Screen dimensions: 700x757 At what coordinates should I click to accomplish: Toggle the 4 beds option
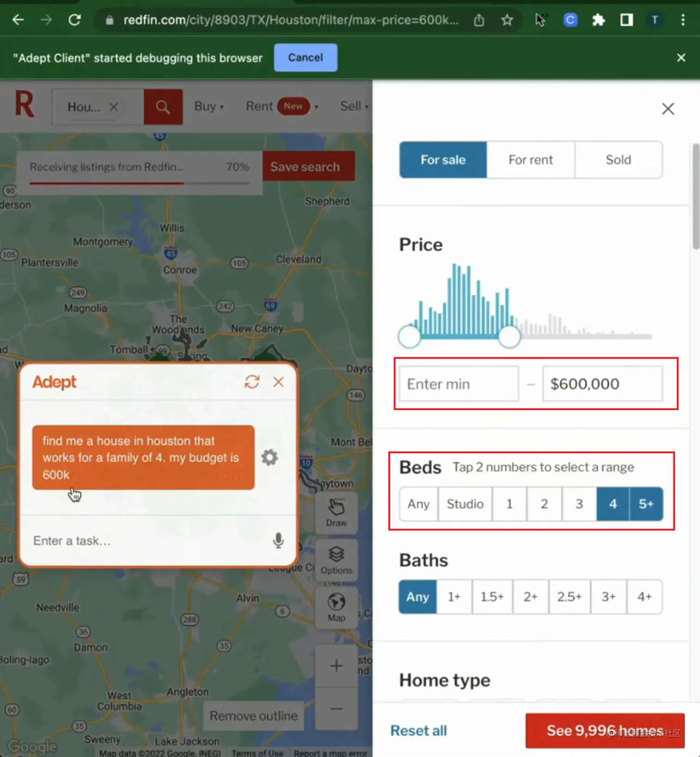tap(613, 504)
